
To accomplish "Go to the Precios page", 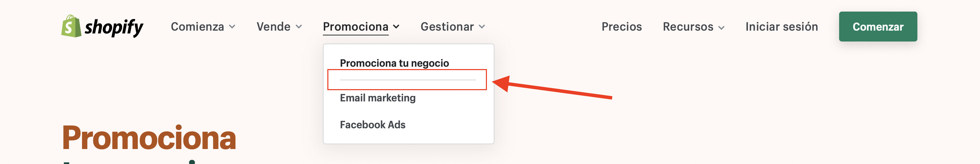I will click(621, 27).
